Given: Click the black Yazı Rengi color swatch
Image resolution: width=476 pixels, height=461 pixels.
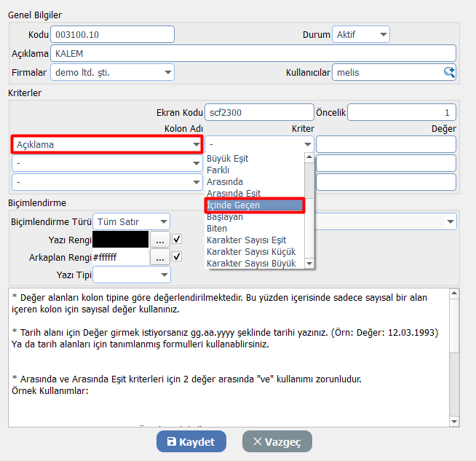Looking at the screenshot, I should 119,239.
